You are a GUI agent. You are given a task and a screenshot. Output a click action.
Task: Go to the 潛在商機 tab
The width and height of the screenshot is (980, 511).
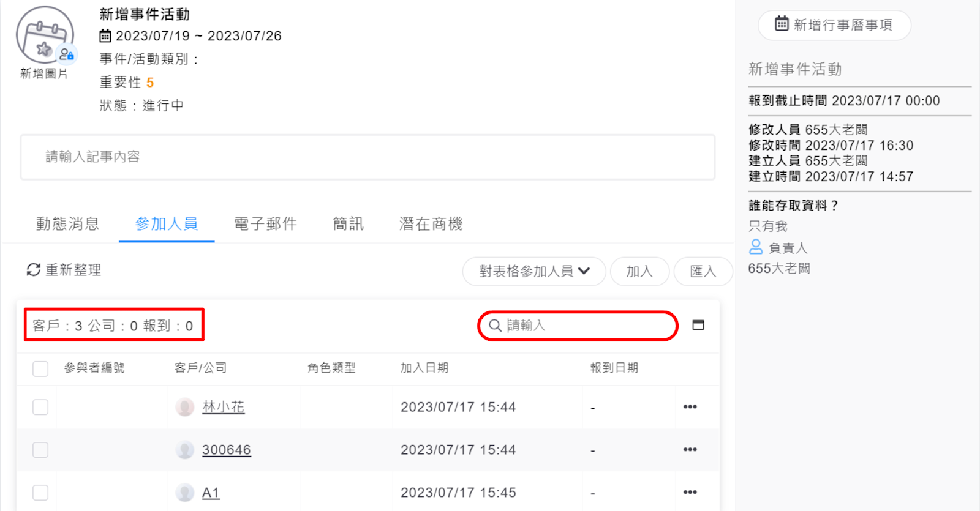(x=431, y=224)
